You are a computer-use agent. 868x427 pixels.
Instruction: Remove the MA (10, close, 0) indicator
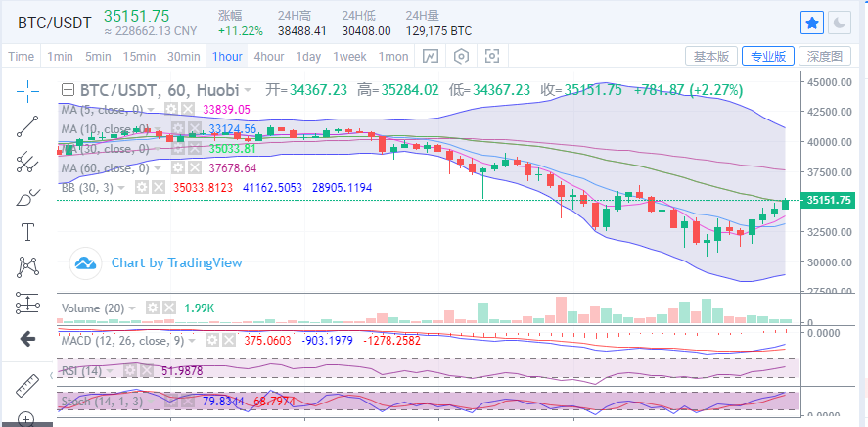[x=194, y=129]
